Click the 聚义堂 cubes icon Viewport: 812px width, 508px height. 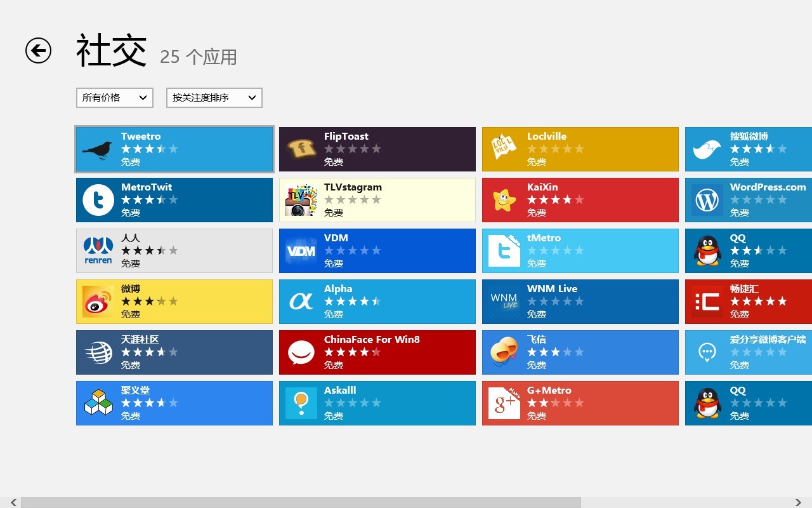[98, 403]
